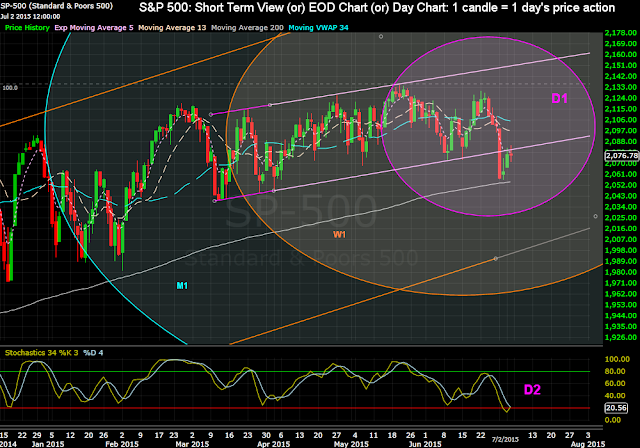This screenshot has height=448, width=640.
Task: Click the Jun 2015 month label
Action: 425,444
